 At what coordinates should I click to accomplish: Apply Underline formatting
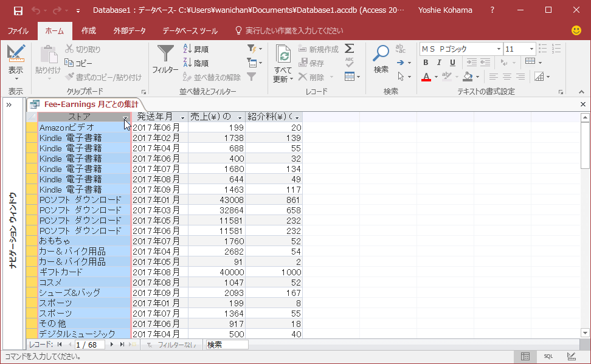tap(452, 63)
